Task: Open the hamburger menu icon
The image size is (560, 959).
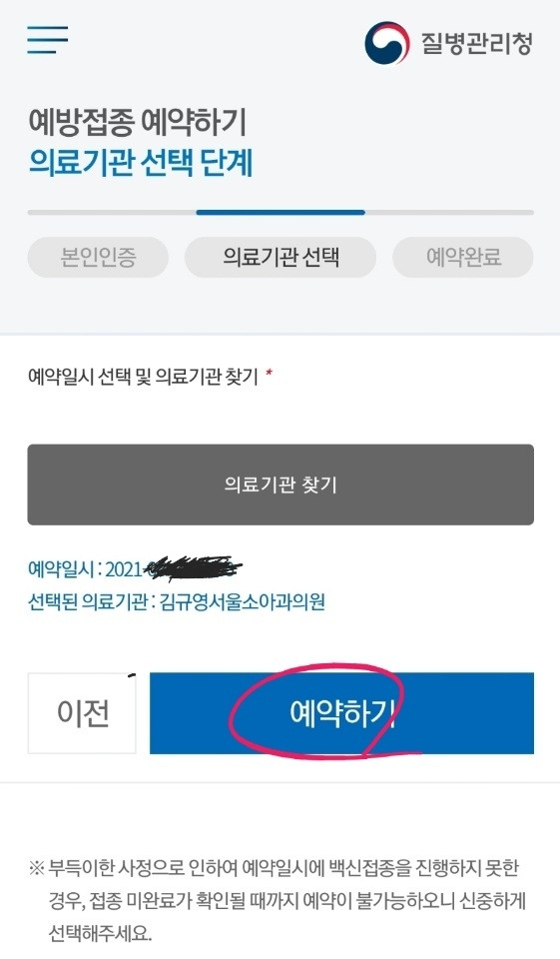Action: coord(47,40)
